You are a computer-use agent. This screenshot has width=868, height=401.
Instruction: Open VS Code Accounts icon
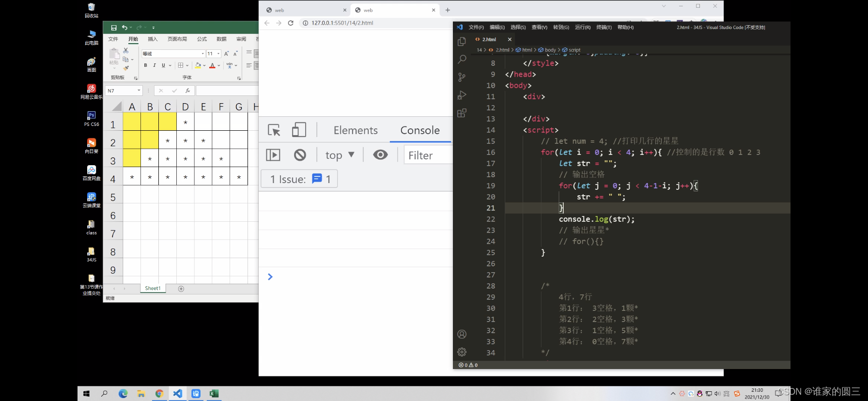tap(462, 334)
